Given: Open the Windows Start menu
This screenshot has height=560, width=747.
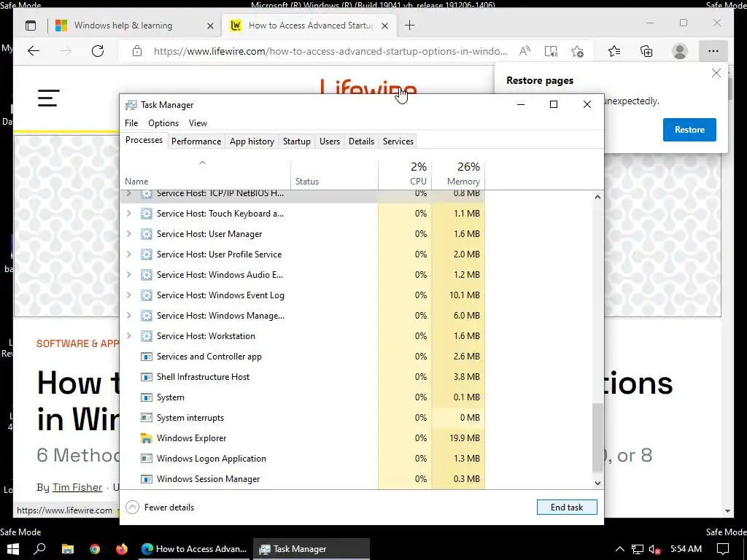Looking at the screenshot, I should (x=13, y=549).
